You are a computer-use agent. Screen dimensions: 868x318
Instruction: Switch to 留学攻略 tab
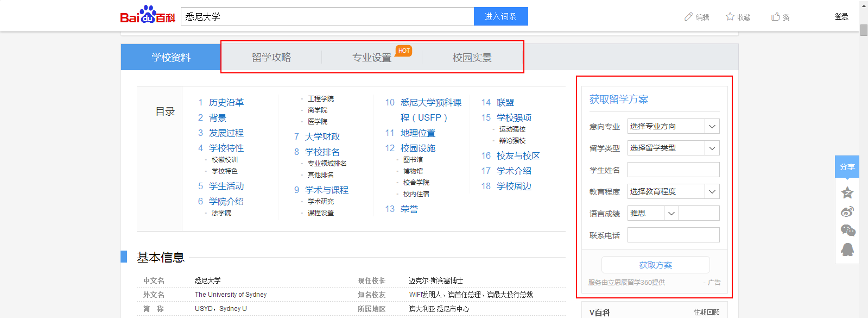tap(271, 57)
